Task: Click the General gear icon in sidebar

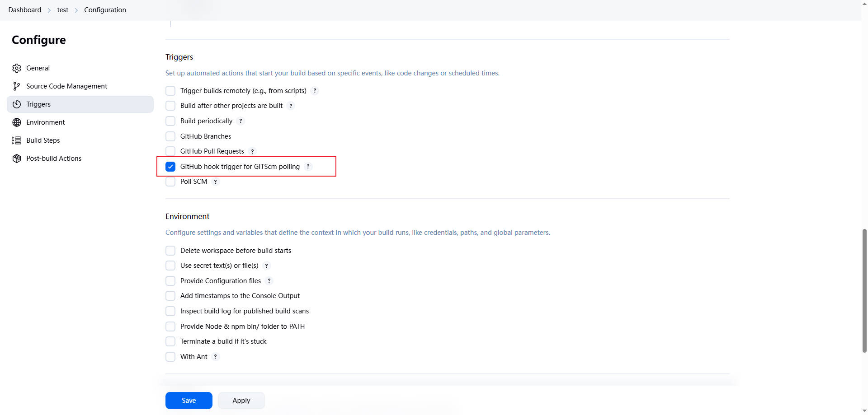Action: point(17,68)
